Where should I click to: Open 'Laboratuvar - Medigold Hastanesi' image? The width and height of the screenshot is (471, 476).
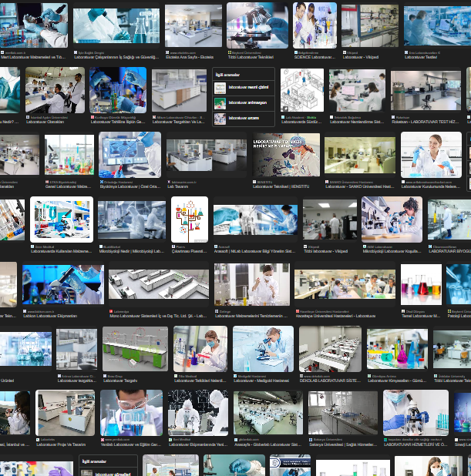[x=264, y=349]
